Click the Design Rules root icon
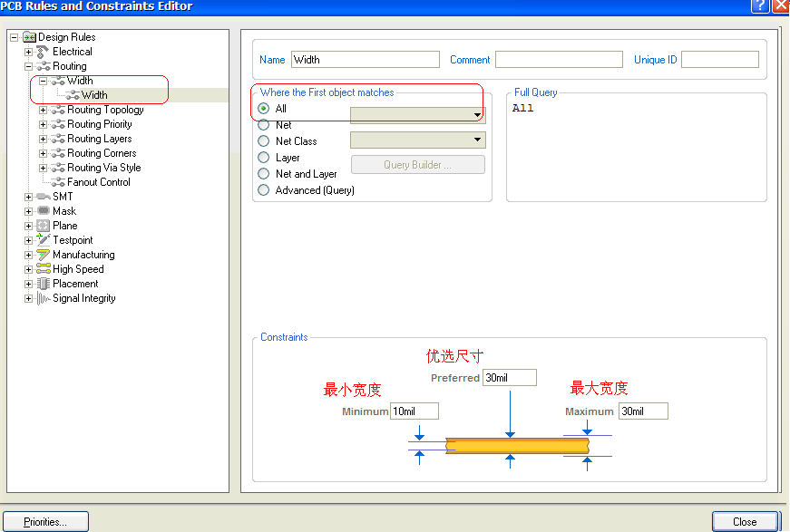 tap(30, 37)
